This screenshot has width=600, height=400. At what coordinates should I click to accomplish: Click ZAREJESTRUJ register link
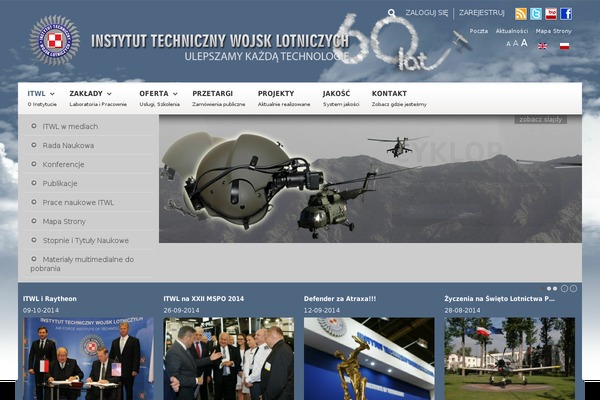coord(481,13)
